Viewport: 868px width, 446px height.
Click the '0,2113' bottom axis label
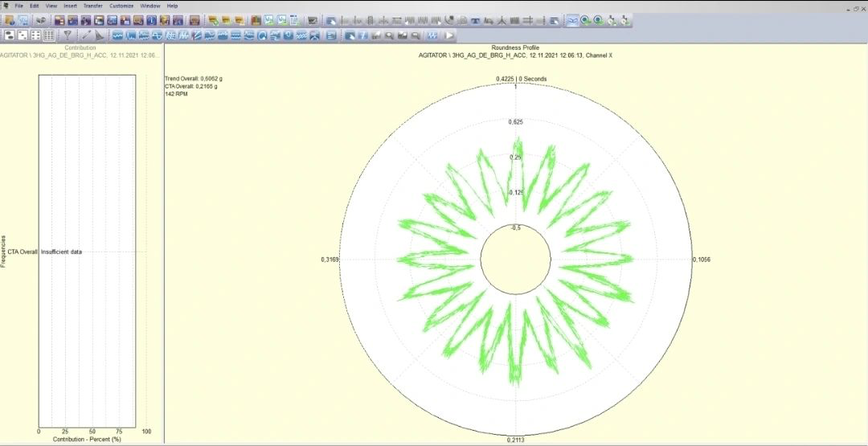pos(515,440)
